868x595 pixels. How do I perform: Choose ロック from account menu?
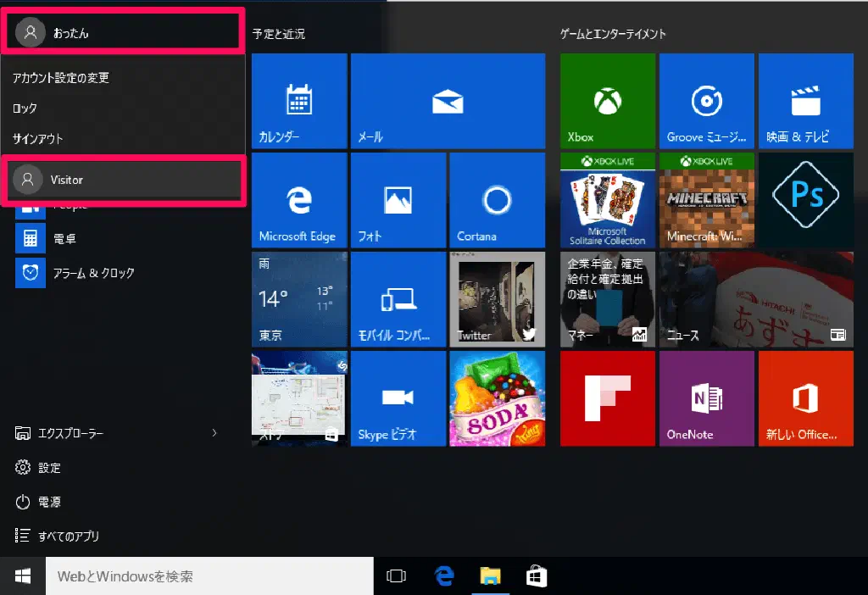tap(25, 108)
